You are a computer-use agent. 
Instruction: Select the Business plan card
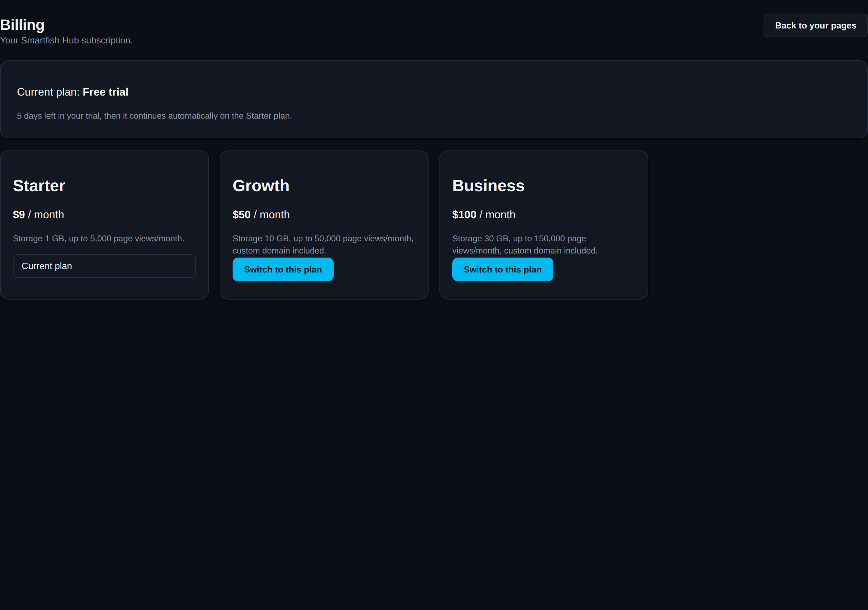[544, 225]
